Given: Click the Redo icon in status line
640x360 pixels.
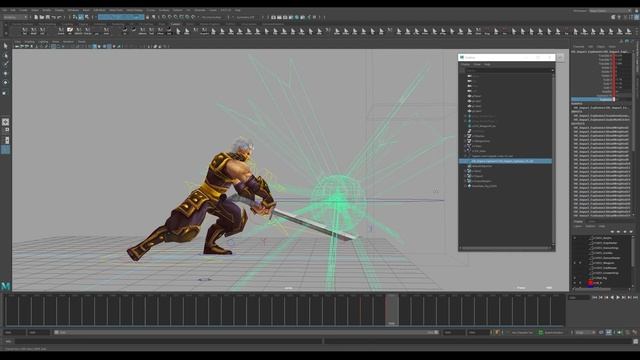Looking at the screenshot, I should pos(59,17).
